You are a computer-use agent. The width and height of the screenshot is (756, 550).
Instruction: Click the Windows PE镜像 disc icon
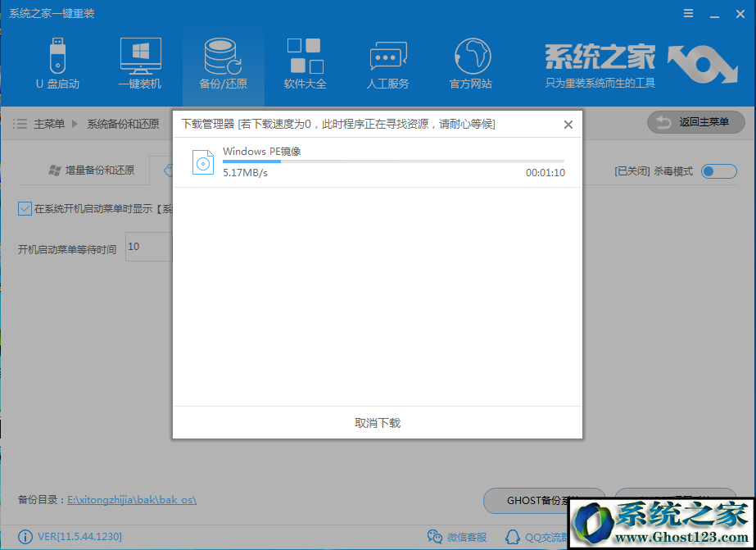click(x=203, y=162)
